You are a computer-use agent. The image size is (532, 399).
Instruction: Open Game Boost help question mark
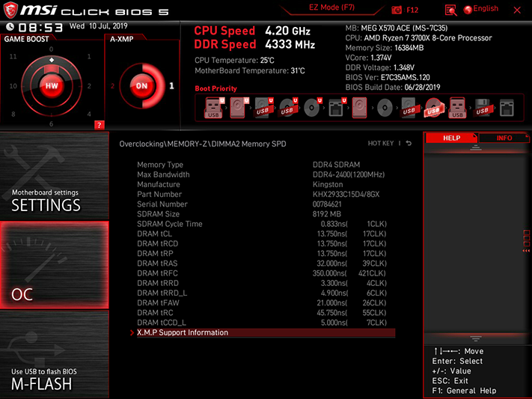[99, 125]
